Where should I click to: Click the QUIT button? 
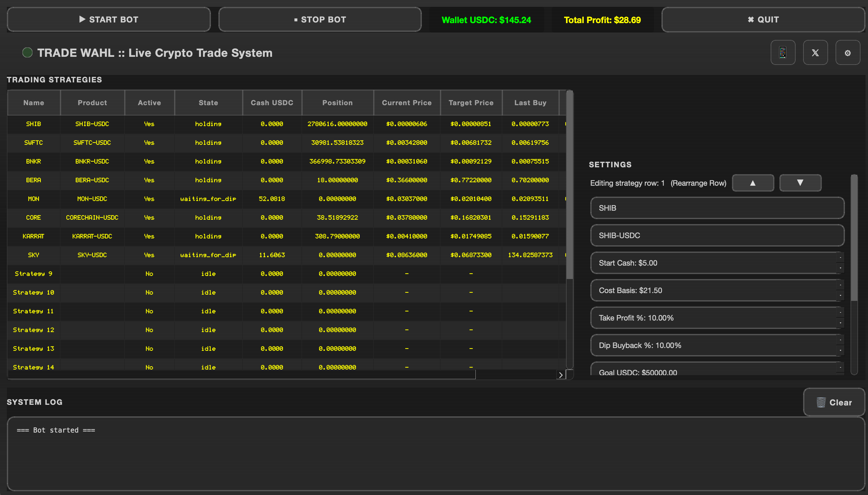click(763, 20)
